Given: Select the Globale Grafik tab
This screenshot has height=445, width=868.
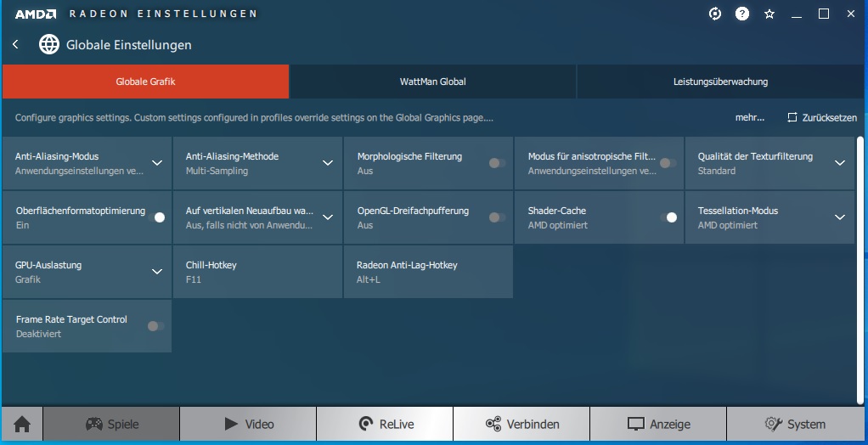Looking at the screenshot, I should (x=145, y=82).
